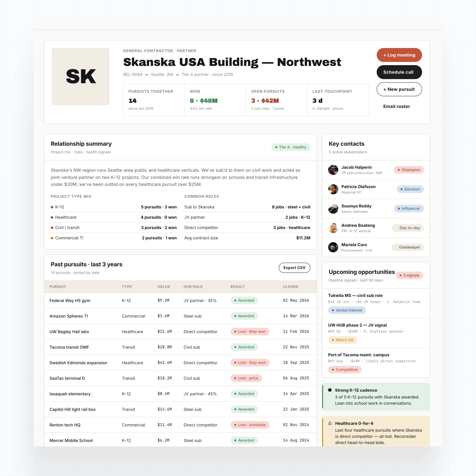Viewport: 476px width, 476px height.
Task: Click the Won 6 · $46M stat card
Action: (x=215, y=100)
